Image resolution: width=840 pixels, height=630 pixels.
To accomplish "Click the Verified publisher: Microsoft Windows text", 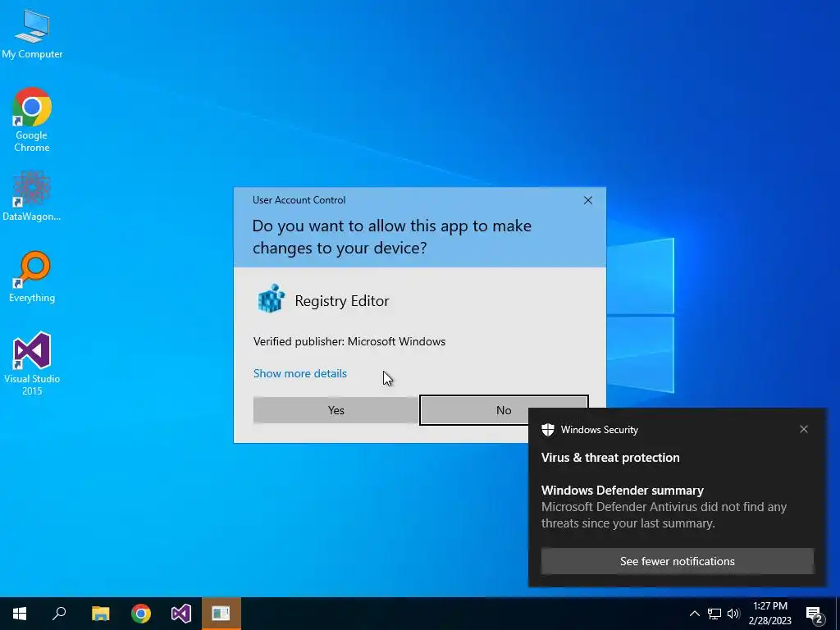I will (349, 341).
